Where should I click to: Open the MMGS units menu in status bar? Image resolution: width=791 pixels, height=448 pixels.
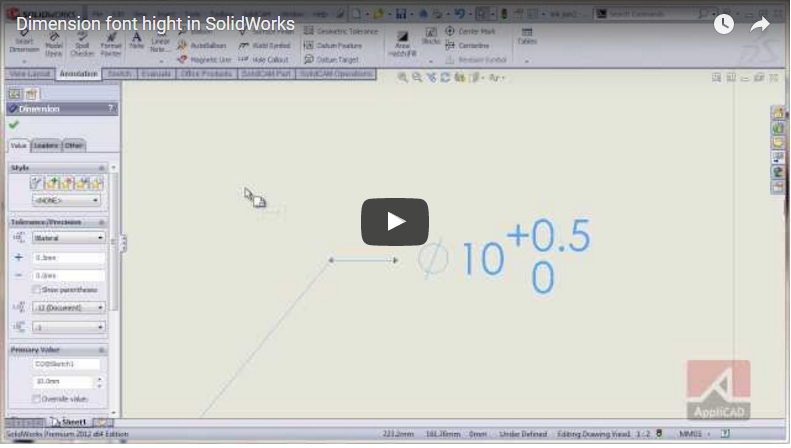[x=695, y=434]
